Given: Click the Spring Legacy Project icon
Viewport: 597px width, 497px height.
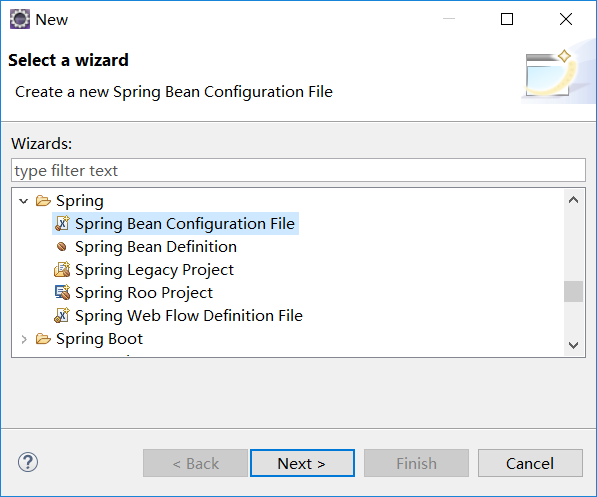Looking at the screenshot, I should (x=62, y=270).
